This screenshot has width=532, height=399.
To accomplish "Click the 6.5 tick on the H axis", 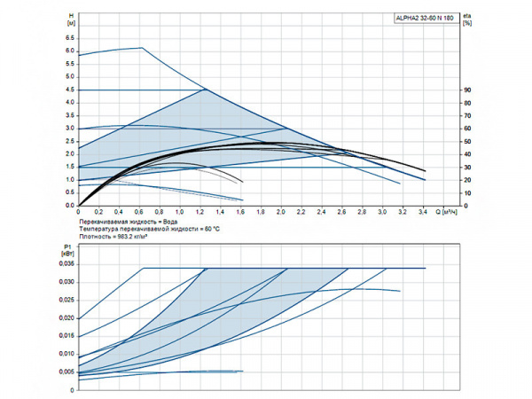I will click(x=70, y=38).
